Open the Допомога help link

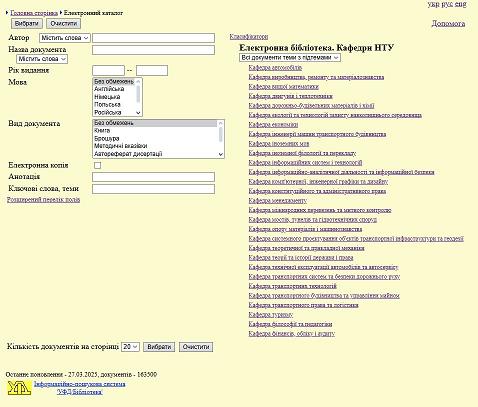pyautogui.click(x=448, y=24)
